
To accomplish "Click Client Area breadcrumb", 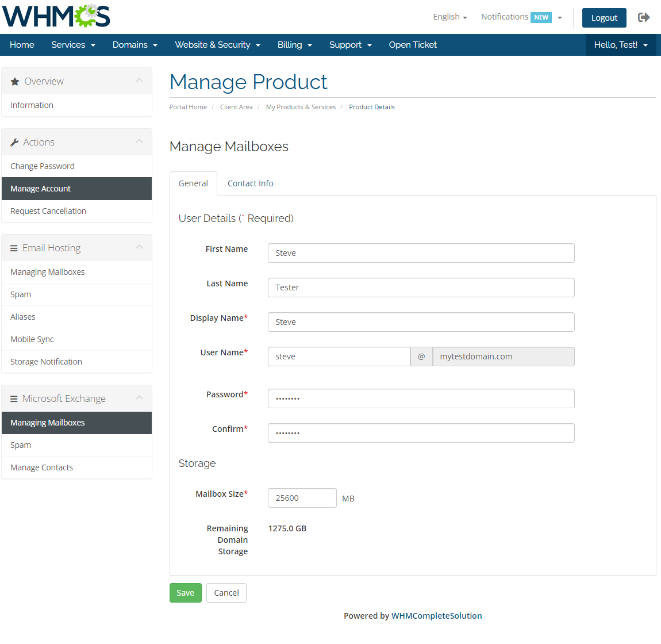I will tap(236, 107).
